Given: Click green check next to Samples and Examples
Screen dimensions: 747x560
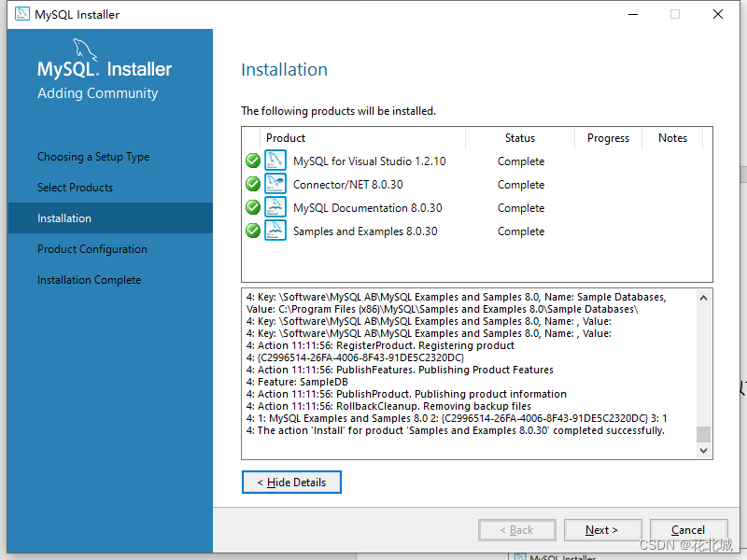Looking at the screenshot, I should [253, 231].
